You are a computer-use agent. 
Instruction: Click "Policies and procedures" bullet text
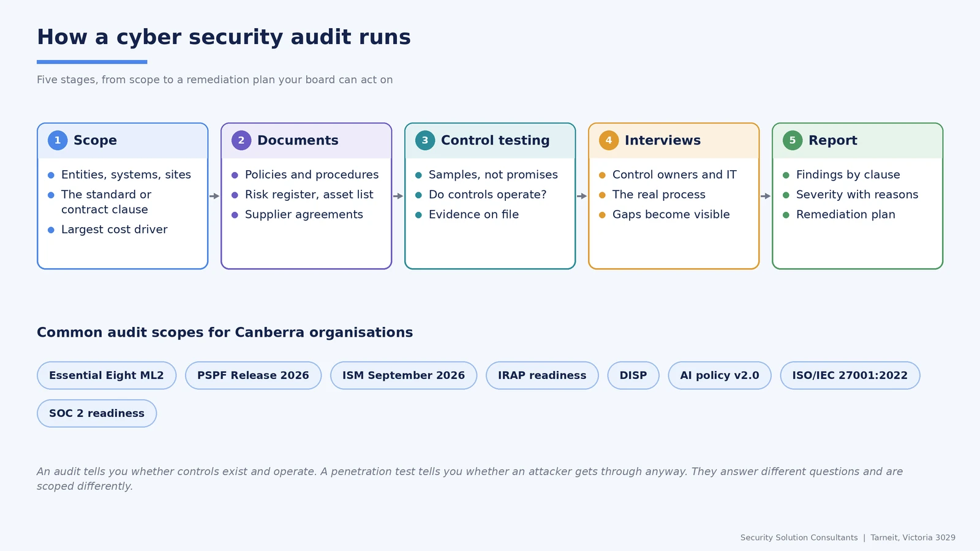(312, 174)
